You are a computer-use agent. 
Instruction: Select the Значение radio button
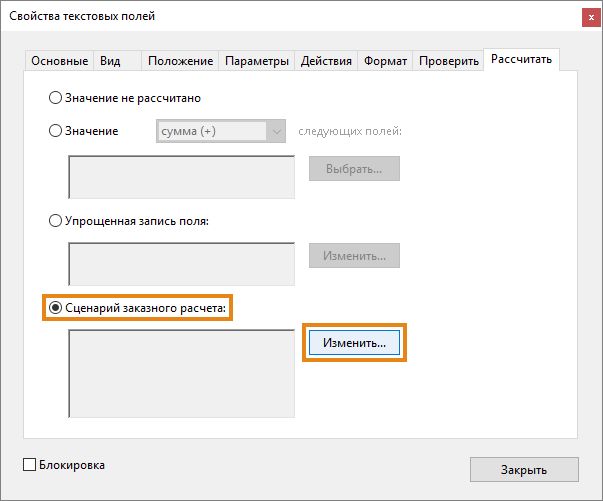(x=55, y=131)
